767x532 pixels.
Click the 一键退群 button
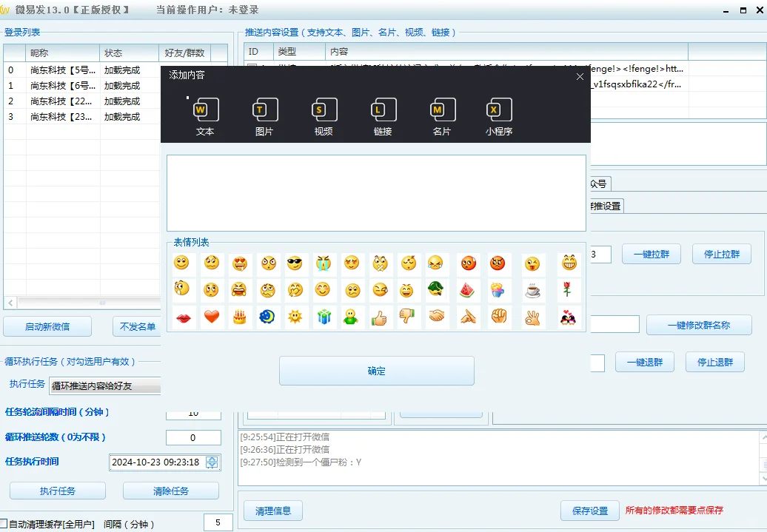click(x=645, y=363)
